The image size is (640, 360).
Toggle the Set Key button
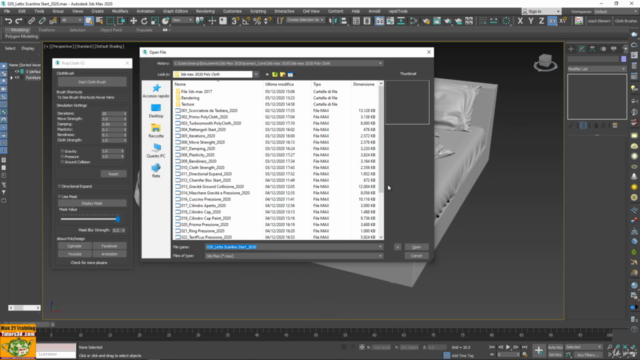pyautogui.click(x=555, y=355)
